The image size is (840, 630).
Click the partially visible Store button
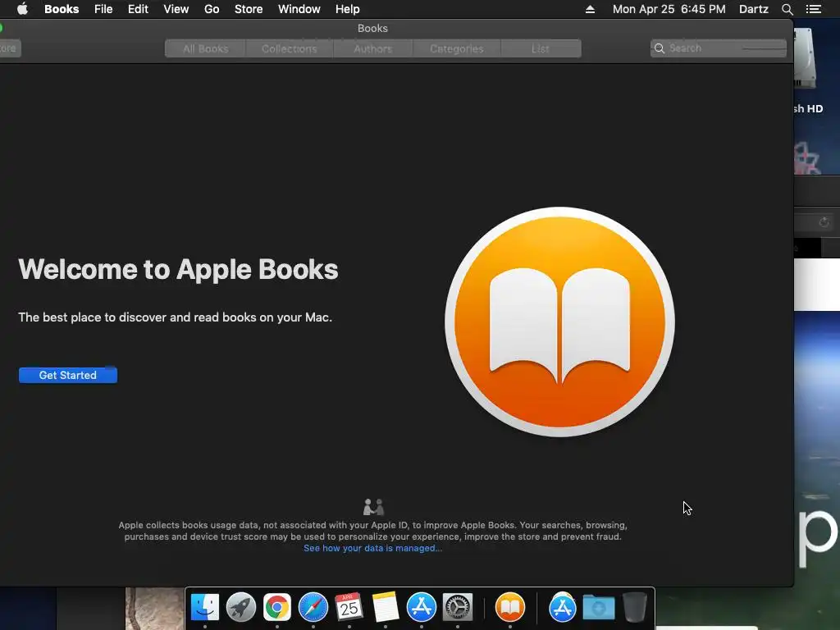(x=10, y=48)
